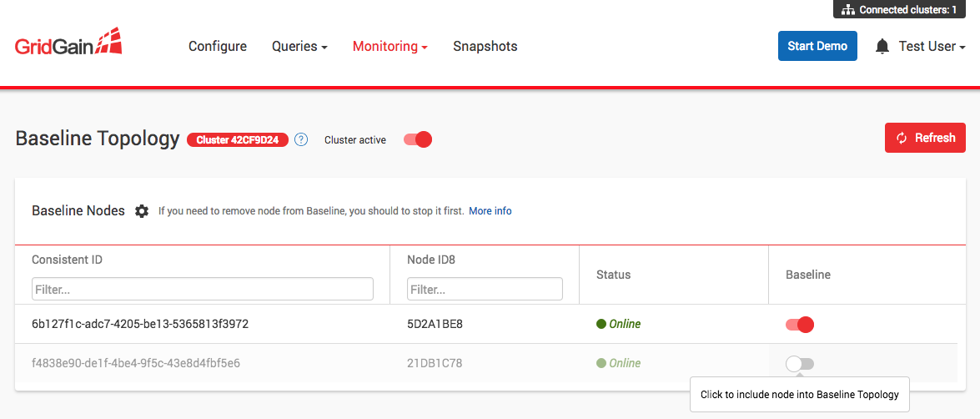Screen dimensions: 980x419
Task: Click the Cluster 42CF9D24 badge
Action: point(238,139)
